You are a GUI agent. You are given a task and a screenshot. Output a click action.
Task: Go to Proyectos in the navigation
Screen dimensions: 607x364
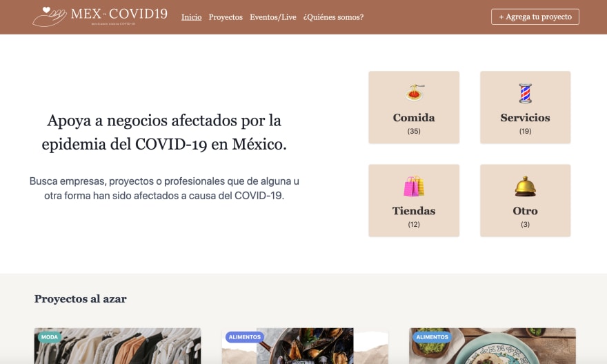226,17
